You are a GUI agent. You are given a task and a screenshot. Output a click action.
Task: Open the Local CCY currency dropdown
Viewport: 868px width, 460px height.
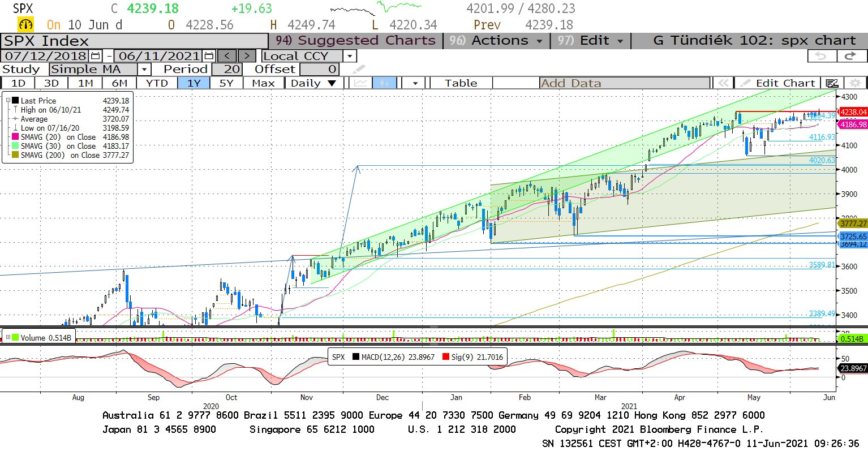pos(350,56)
